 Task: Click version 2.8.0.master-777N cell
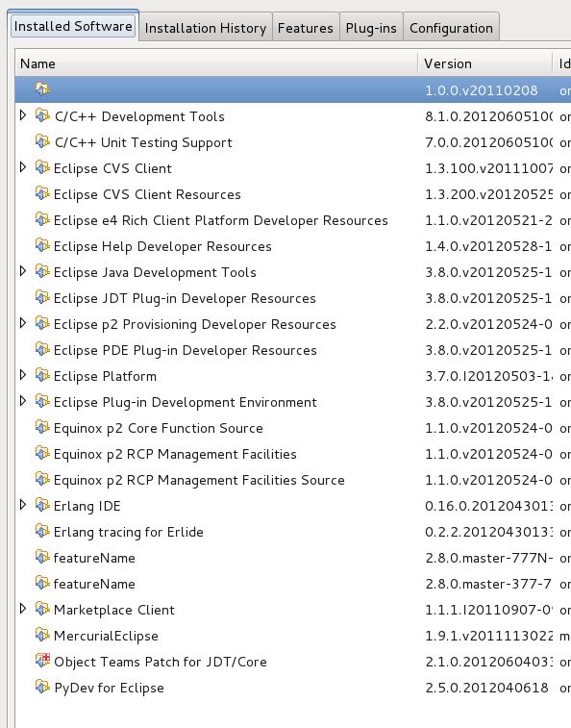click(x=489, y=558)
